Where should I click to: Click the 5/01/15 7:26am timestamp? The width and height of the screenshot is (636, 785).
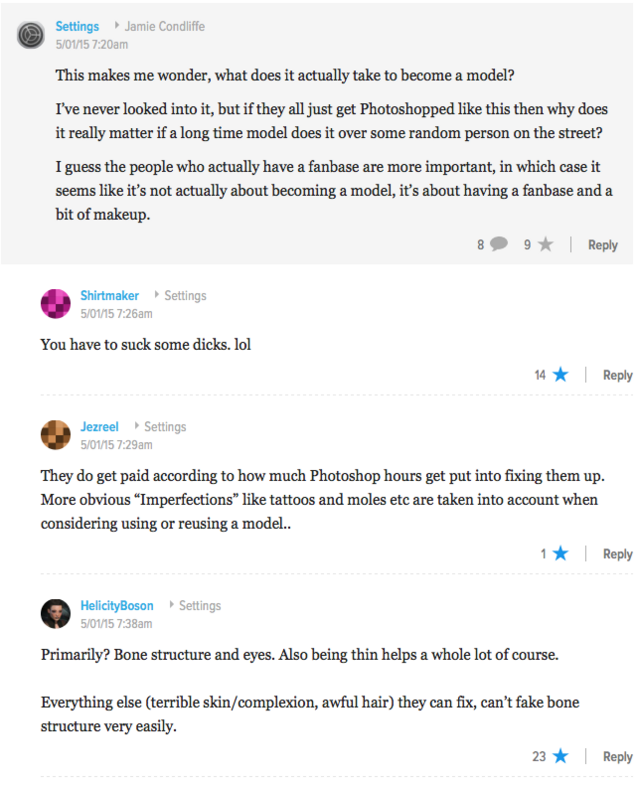coord(116,313)
